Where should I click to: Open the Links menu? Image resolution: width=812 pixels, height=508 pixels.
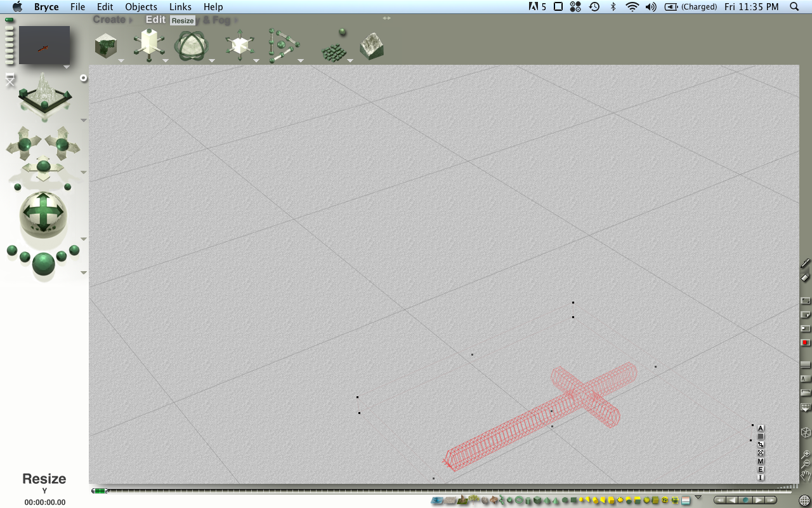click(x=180, y=7)
